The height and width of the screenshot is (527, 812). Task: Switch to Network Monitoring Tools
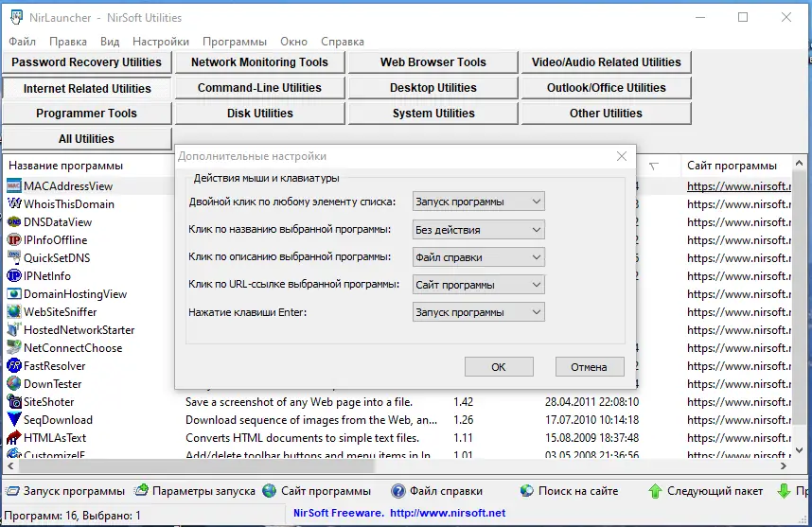click(259, 62)
